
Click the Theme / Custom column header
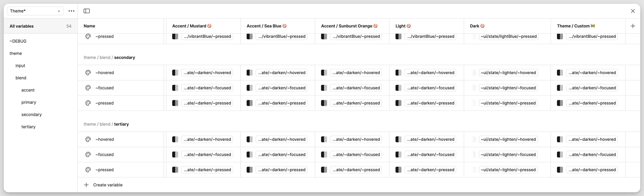point(588,26)
